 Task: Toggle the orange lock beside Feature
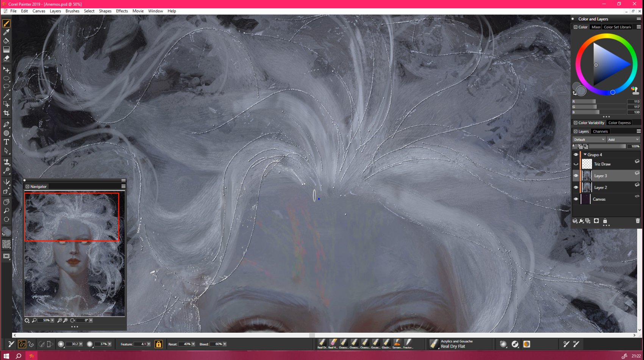pyautogui.click(x=159, y=344)
